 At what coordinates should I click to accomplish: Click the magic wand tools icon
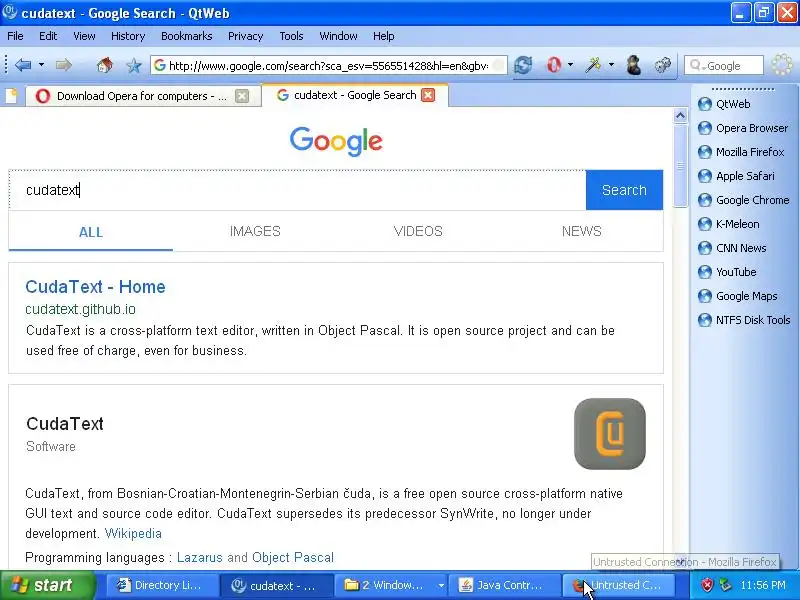(593, 65)
